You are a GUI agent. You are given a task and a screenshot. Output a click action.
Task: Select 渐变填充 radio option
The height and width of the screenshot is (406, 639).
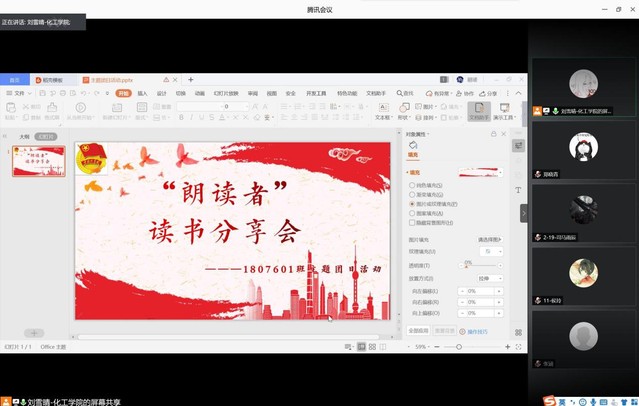(411, 194)
